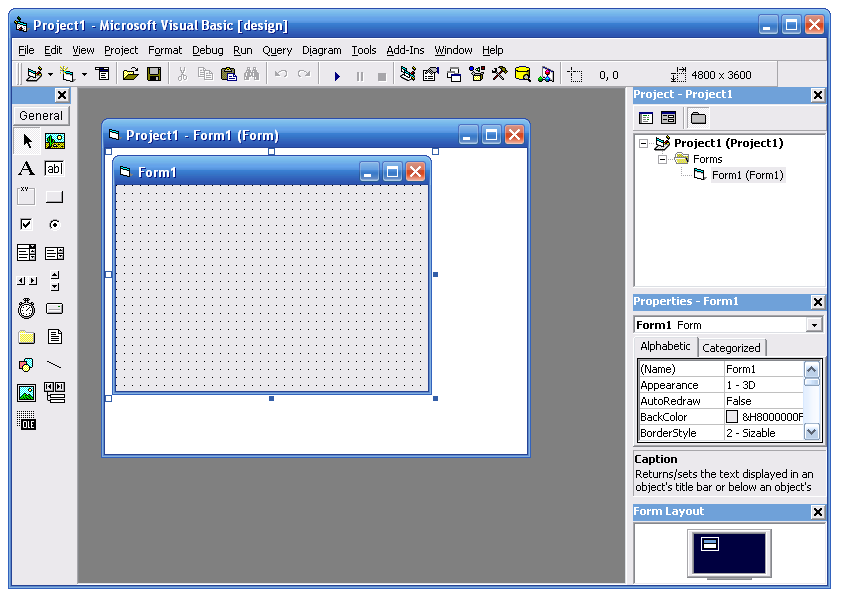Open the Form1 Form object dropdown

(x=814, y=325)
